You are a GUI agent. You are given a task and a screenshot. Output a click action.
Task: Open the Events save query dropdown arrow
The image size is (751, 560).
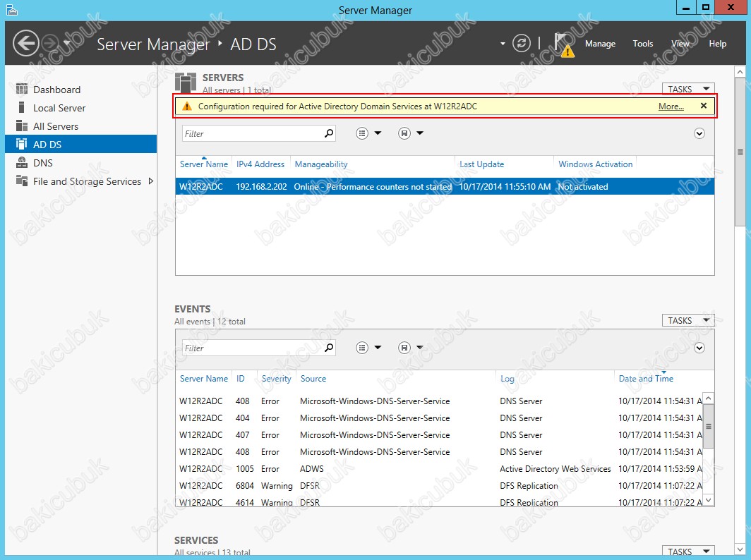(420, 348)
